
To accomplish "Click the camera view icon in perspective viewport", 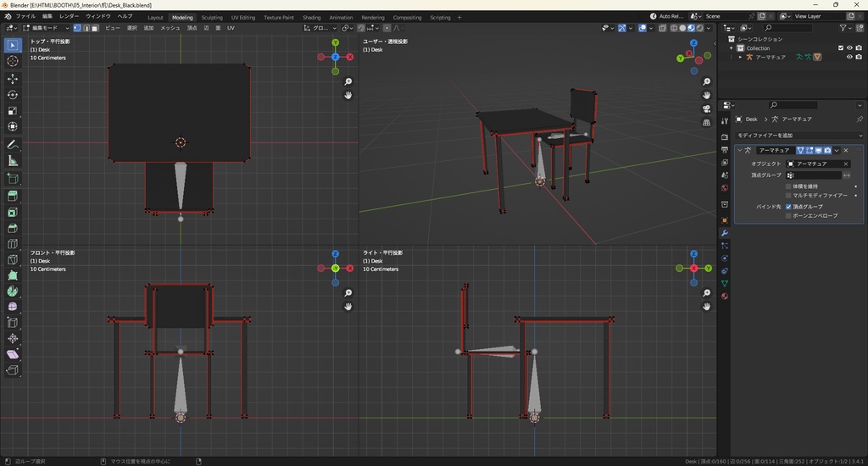I will click(706, 109).
